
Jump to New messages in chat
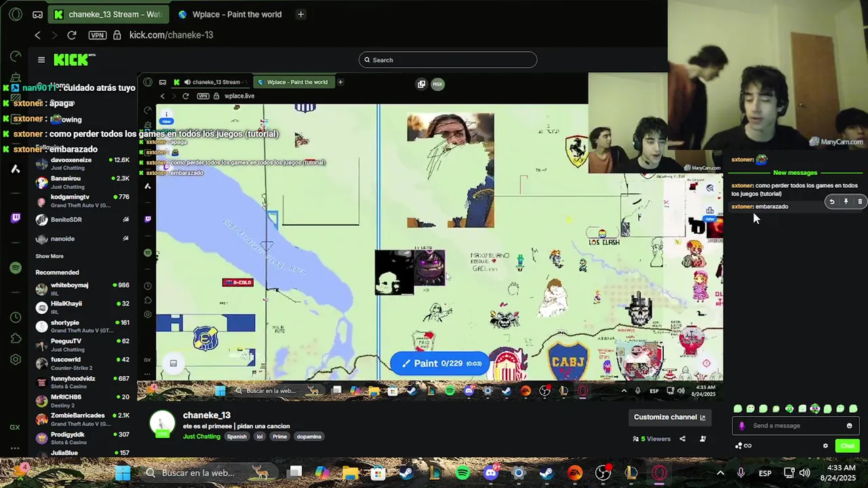coord(795,173)
